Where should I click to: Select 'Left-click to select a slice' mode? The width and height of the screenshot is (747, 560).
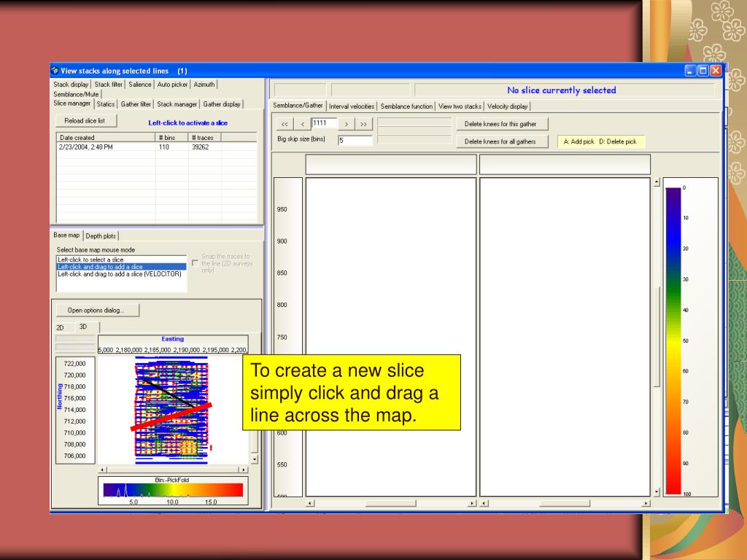pyautogui.click(x=121, y=260)
